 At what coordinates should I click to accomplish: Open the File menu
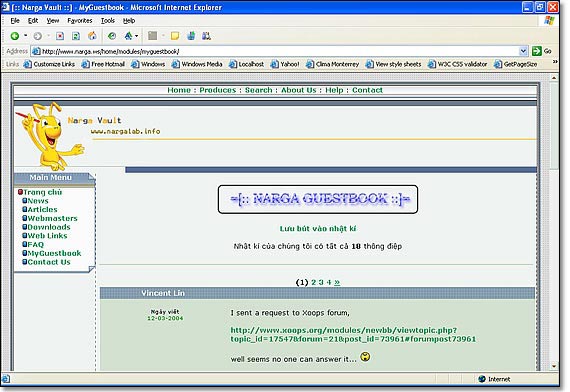tap(15, 21)
